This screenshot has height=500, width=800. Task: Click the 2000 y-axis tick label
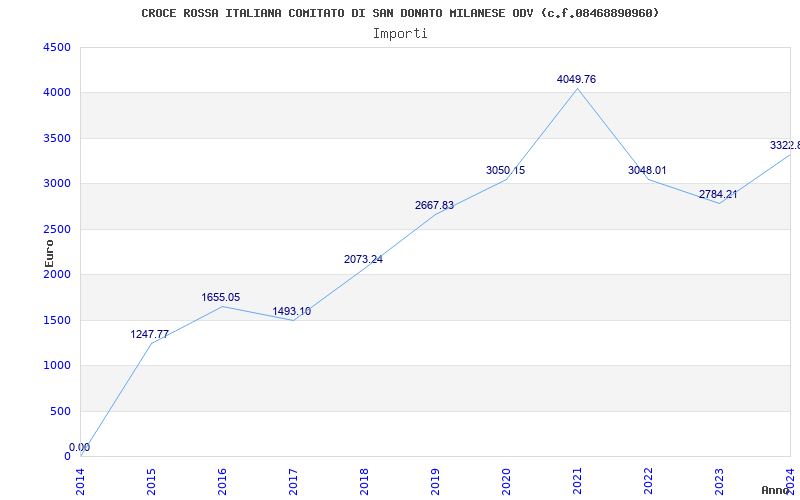(x=57, y=274)
